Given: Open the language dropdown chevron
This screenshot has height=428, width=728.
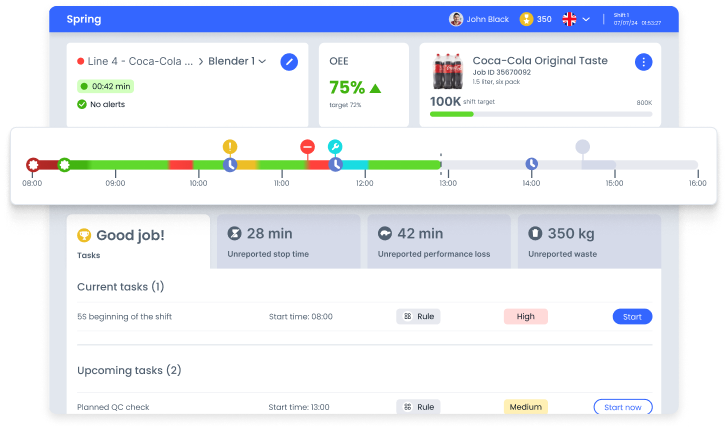Looking at the screenshot, I should (x=586, y=19).
